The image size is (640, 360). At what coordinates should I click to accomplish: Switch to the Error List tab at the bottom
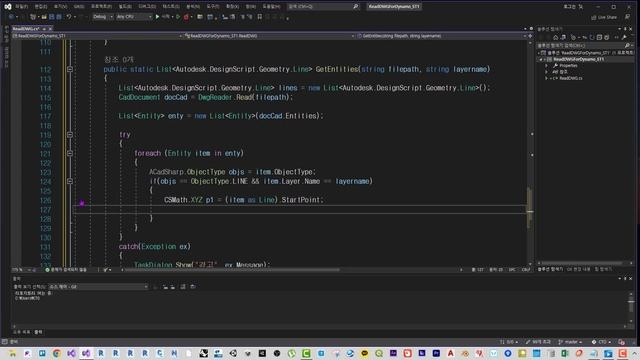pyautogui.click(x=22, y=332)
